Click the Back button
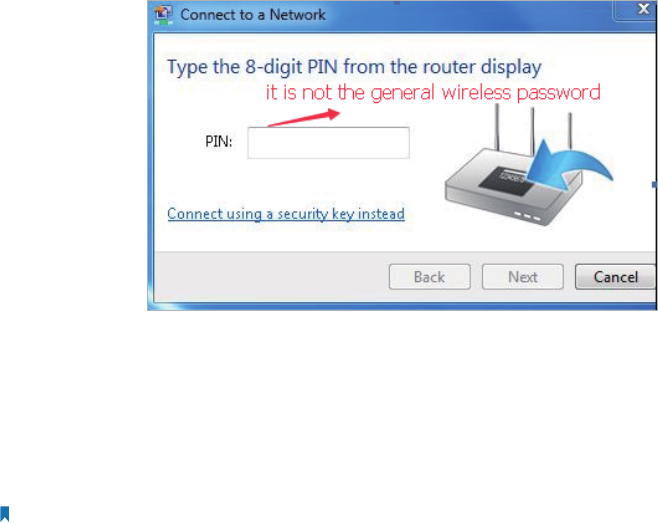The image size is (658, 523). 430,277
